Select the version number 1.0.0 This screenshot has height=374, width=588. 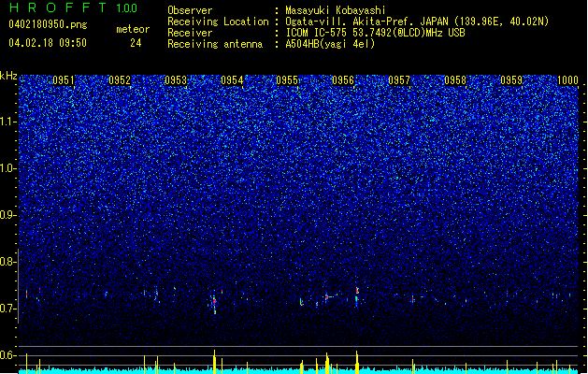click(x=127, y=8)
